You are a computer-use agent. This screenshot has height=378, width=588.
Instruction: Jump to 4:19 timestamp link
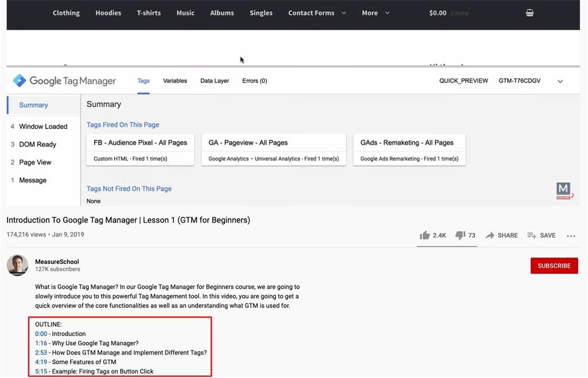click(41, 362)
